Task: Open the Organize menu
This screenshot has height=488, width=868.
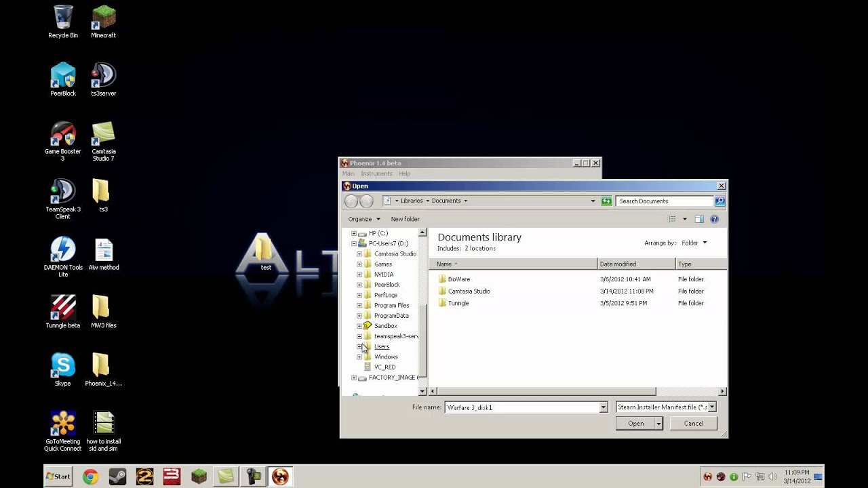Action: (364, 219)
